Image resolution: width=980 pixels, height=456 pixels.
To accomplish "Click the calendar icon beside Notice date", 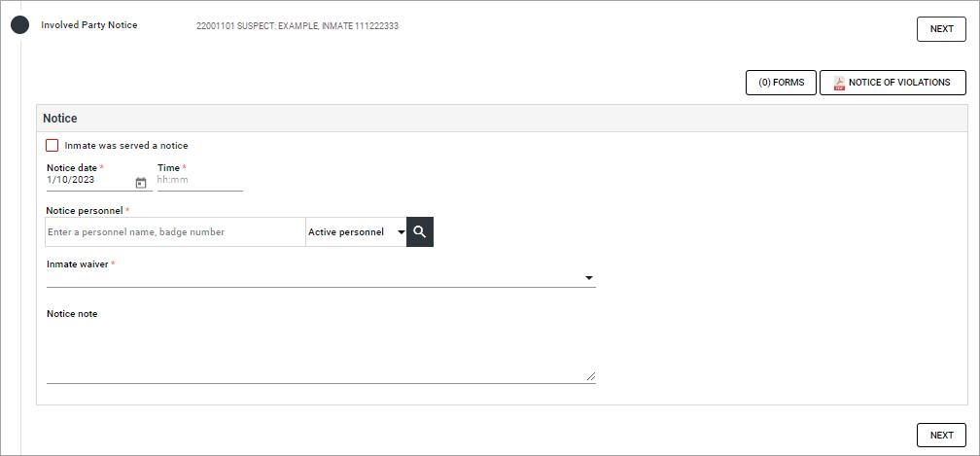I will [141, 182].
